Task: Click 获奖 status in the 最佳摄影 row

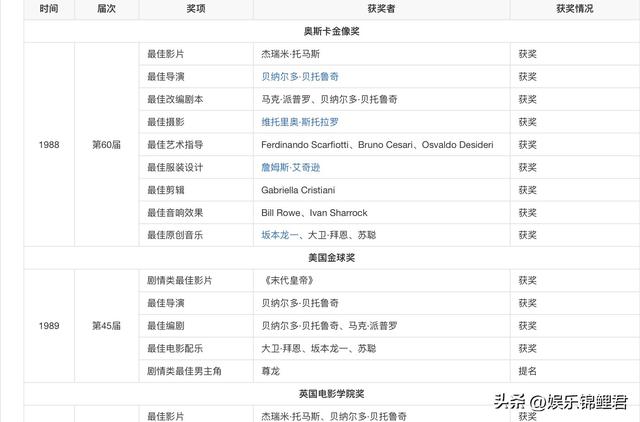Action: [527, 122]
